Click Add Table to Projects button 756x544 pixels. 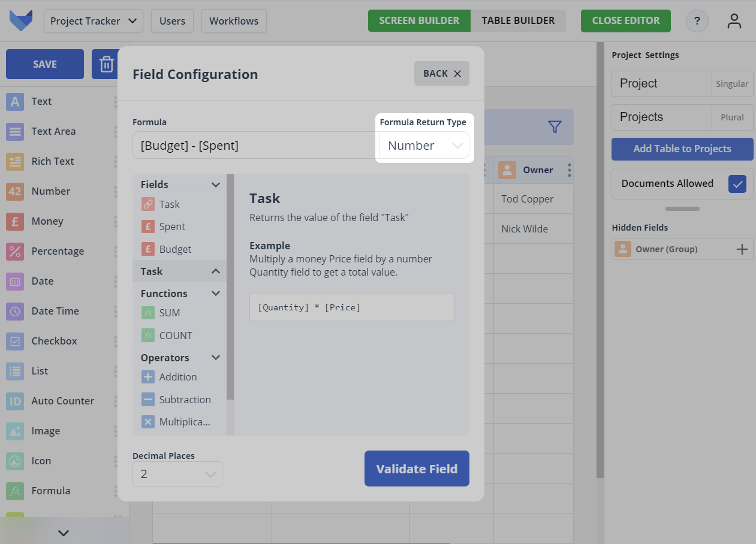(x=682, y=149)
